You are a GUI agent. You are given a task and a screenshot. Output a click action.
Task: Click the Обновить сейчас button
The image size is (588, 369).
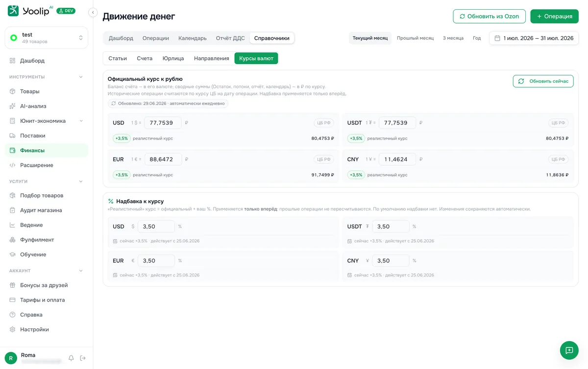[x=543, y=81]
